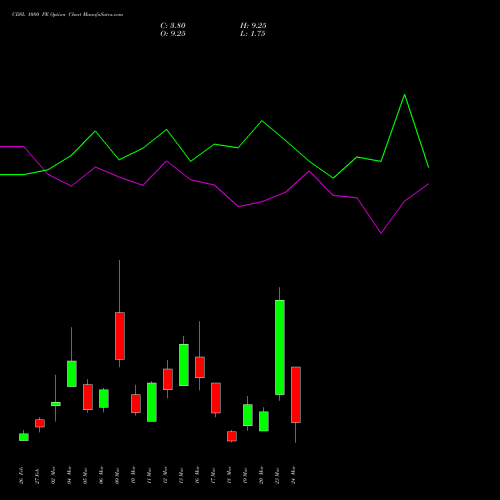Image resolution: width=500 pixels, height=500 pixels.
Task: Select the red candle for 10 Mar
Action: point(136,403)
